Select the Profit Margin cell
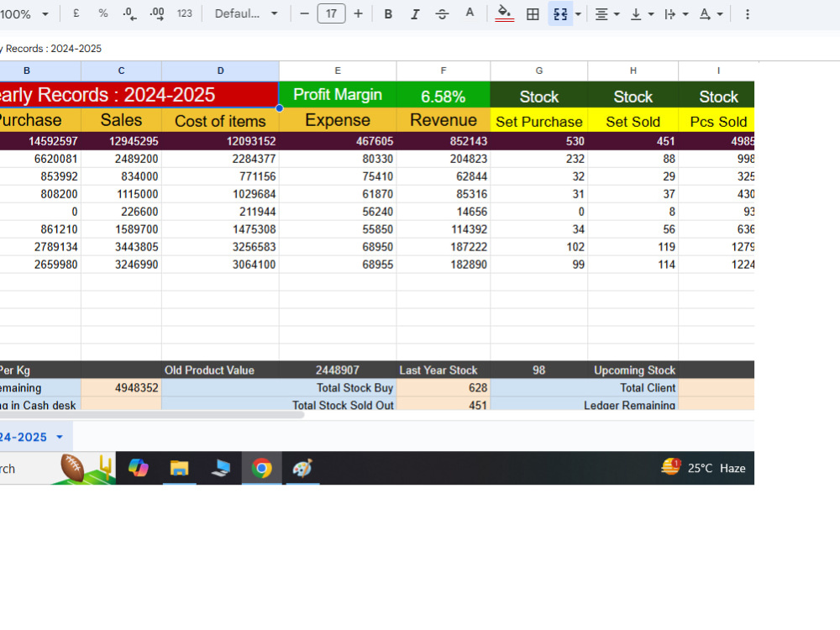The height and width of the screenshot is (630, 840). (x=338, y=95)
